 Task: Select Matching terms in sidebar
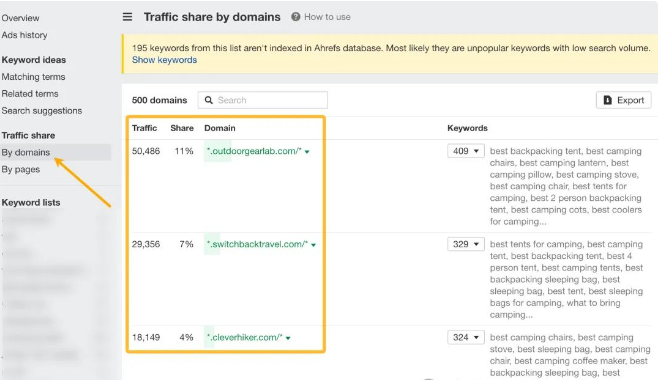click(33, 77)
